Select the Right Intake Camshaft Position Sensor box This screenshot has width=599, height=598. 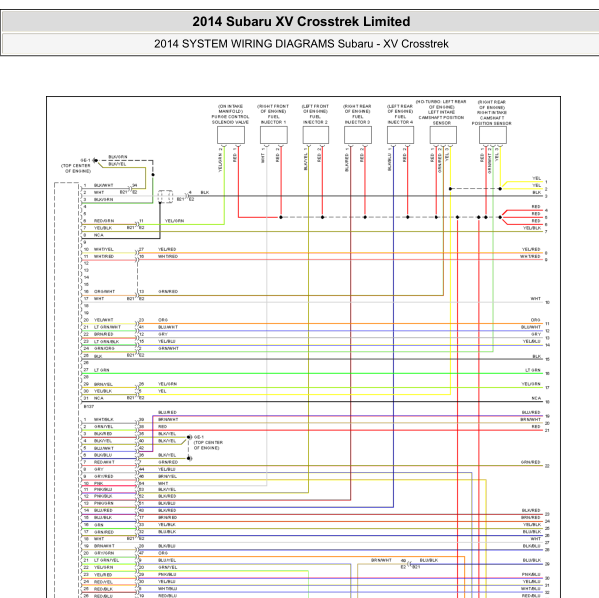pos(493,135)
